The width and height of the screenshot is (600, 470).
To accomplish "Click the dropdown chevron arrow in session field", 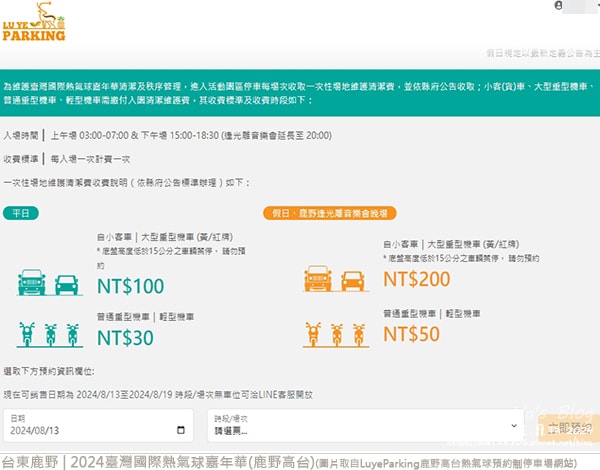I will pos(514,426).
